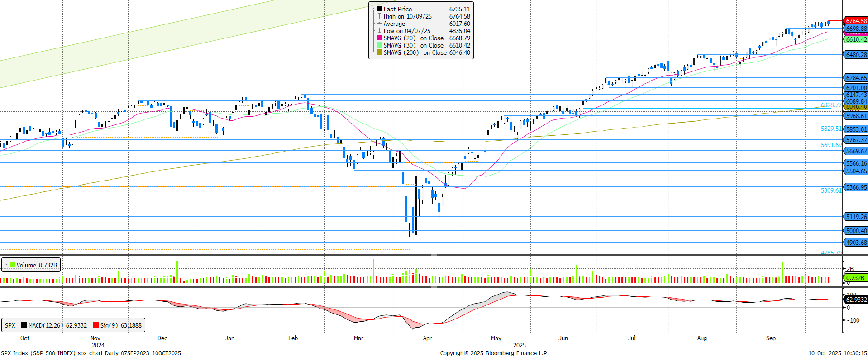Click the pink SMAVG (20) swatch

coord(379,38)
